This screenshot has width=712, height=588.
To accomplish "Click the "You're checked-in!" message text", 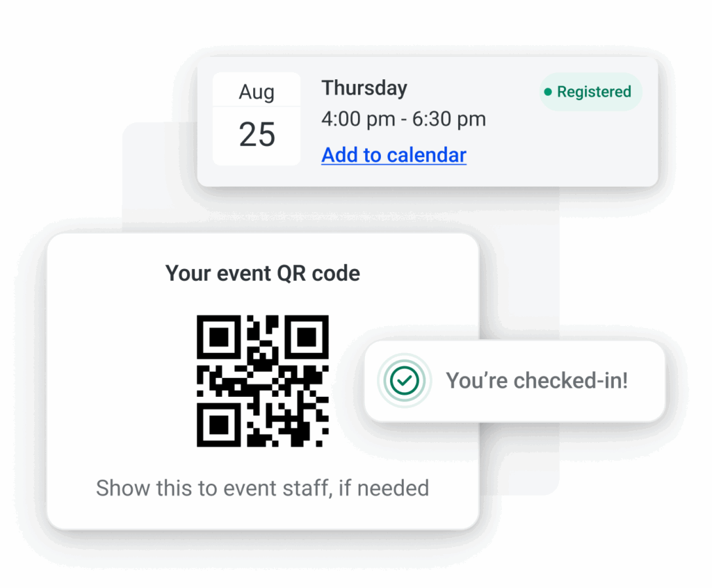I will pyautogui.click(x=537, y=380).
